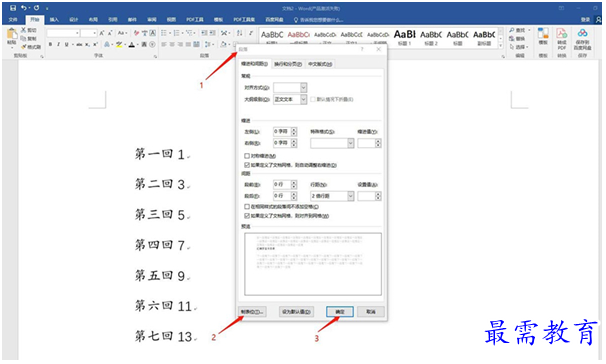Click the Cut scissors icon
Image resolution: width=606 pixels, height=364 pixels.
coord(24,30)
